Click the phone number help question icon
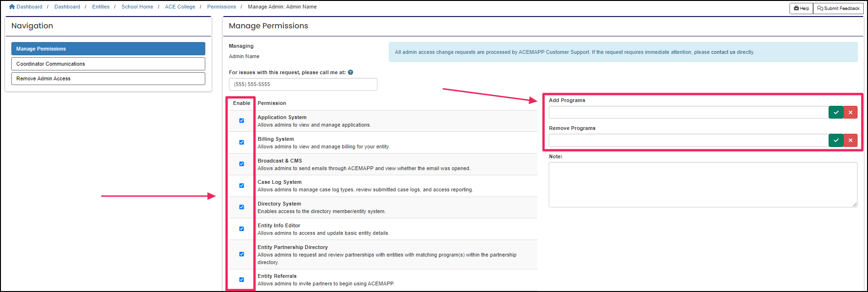868x292 pixels. point(351,72)
